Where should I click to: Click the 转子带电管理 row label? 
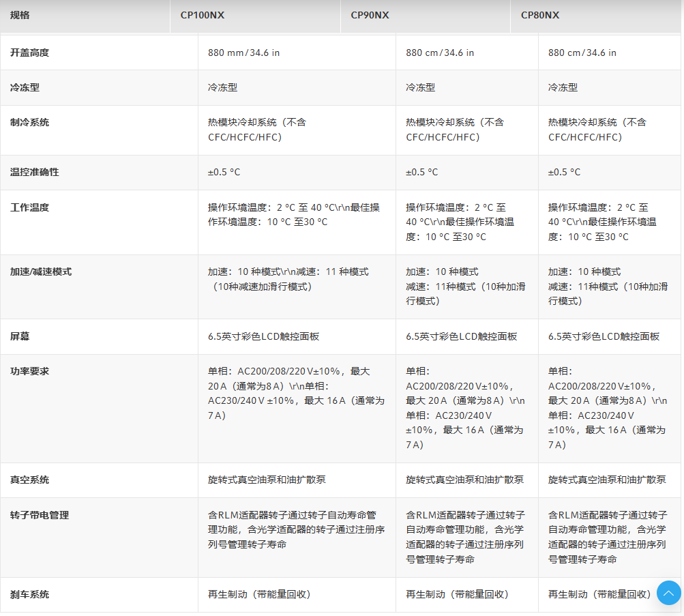pyautogui.click(x=40, y=515)
